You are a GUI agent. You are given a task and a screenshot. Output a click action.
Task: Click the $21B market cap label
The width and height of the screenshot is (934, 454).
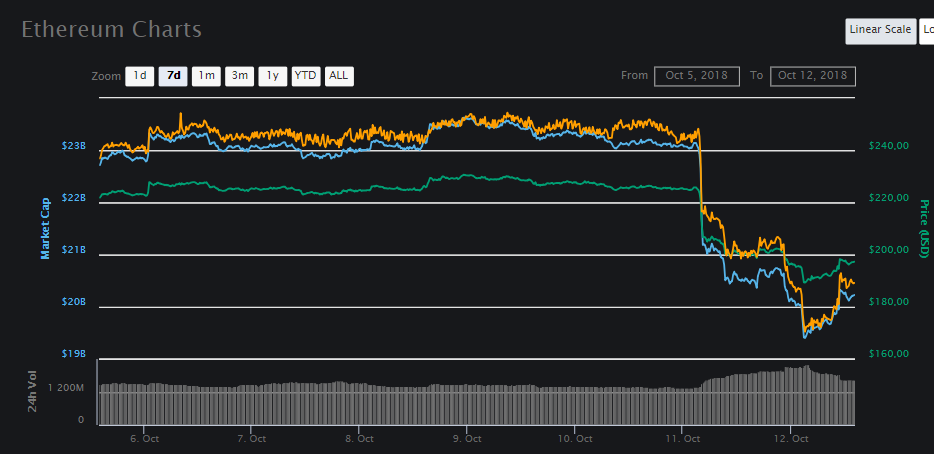74,250
